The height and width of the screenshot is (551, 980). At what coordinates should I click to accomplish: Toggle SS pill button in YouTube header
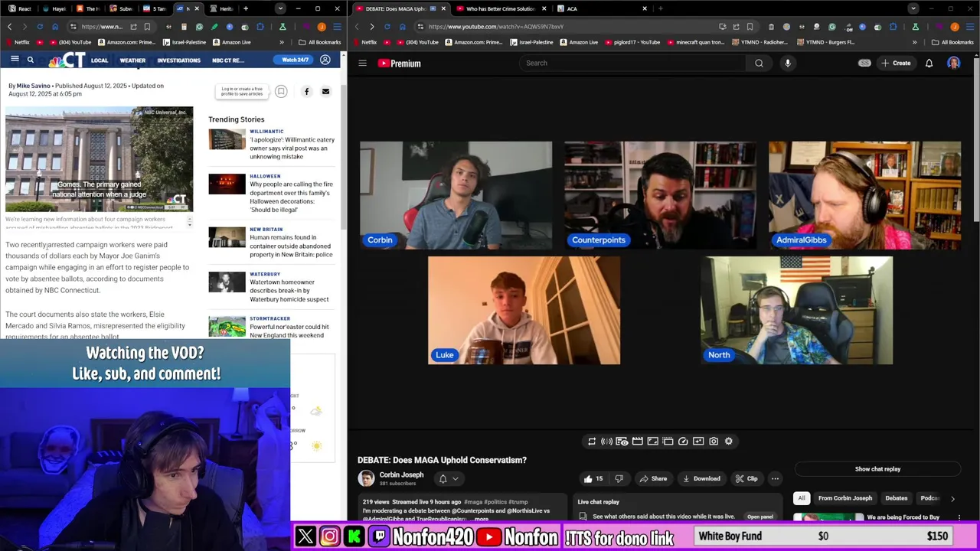click(x=864, y=64)
